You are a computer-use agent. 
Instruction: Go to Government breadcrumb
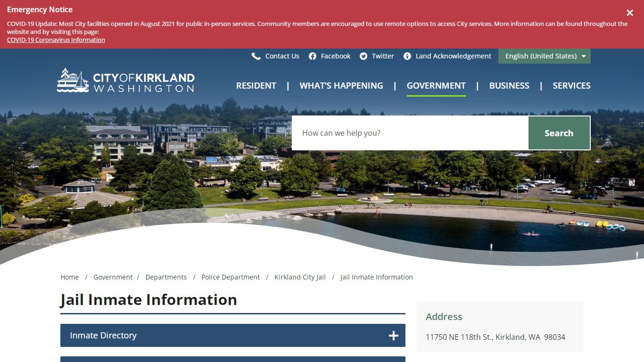[113, 277]
